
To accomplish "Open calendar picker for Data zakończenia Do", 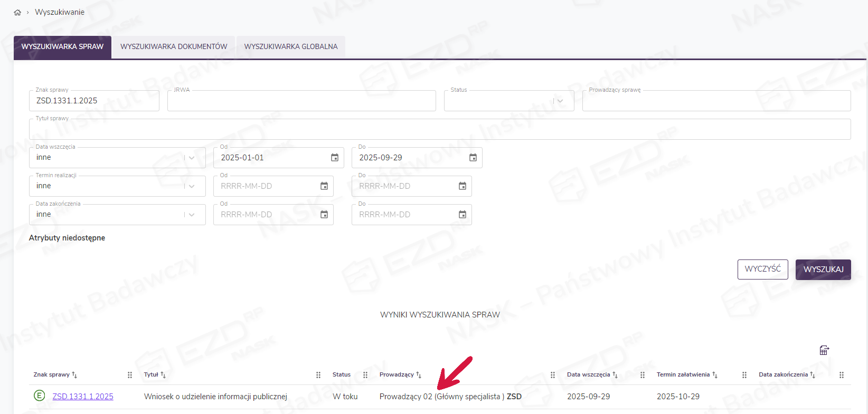I will (x=462, y=215).
